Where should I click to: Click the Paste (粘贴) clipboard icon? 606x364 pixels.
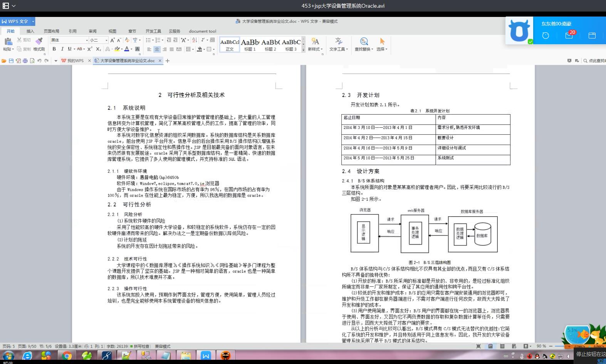[x=8, y=42]
